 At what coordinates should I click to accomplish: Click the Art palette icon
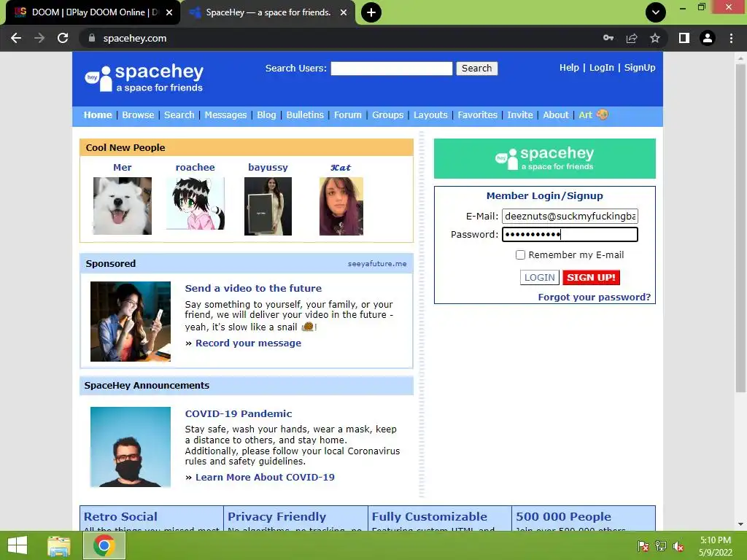(x=602, y=114)
